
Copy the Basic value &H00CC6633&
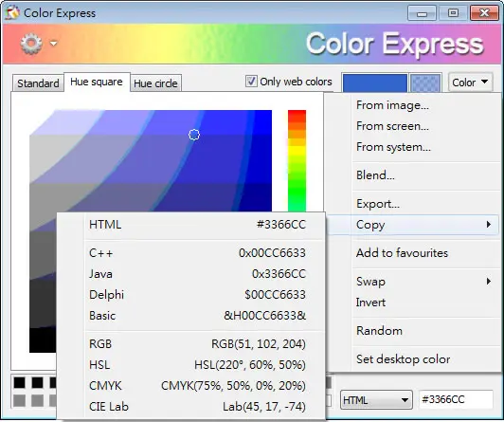click(191, 316)
